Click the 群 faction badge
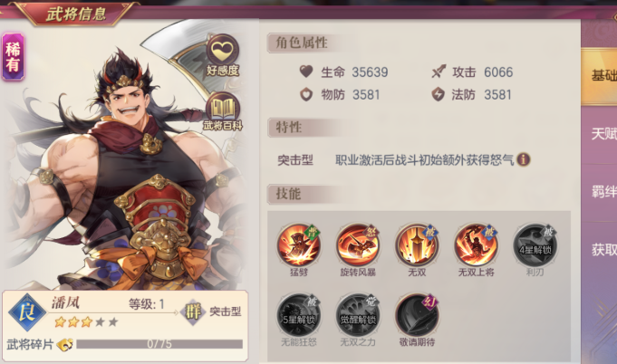The width and height of the screenshot is (617, 364). (193, 311)
